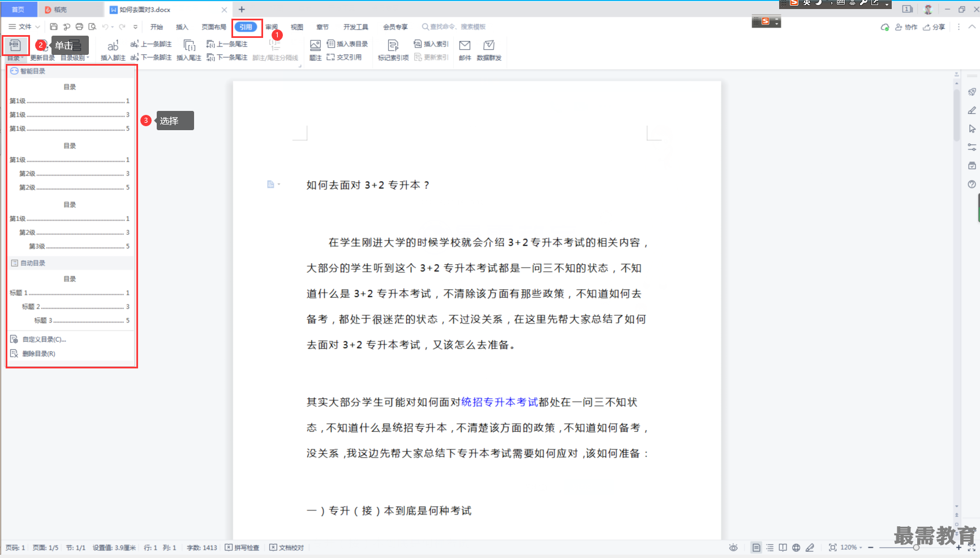980x558 pixels.
Task: Toggle 拼写检查 spell check in status bar
Action: 242,548
